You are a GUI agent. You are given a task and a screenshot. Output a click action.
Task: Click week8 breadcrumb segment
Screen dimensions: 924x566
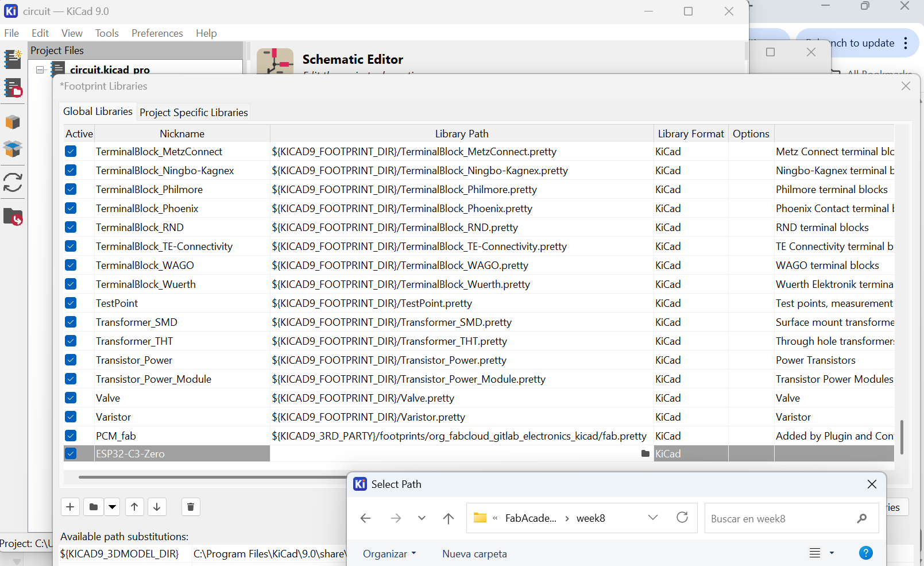(591, 518)
